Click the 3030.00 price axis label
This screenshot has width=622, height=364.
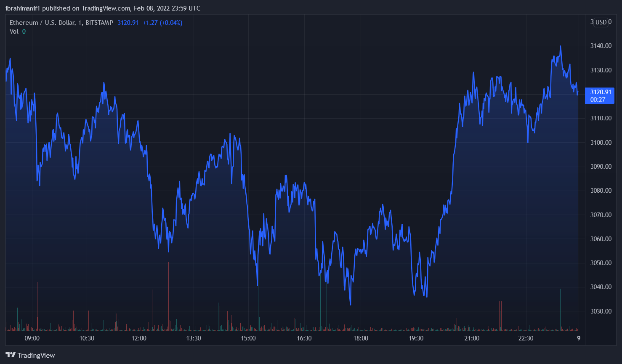tap(601, 311)
